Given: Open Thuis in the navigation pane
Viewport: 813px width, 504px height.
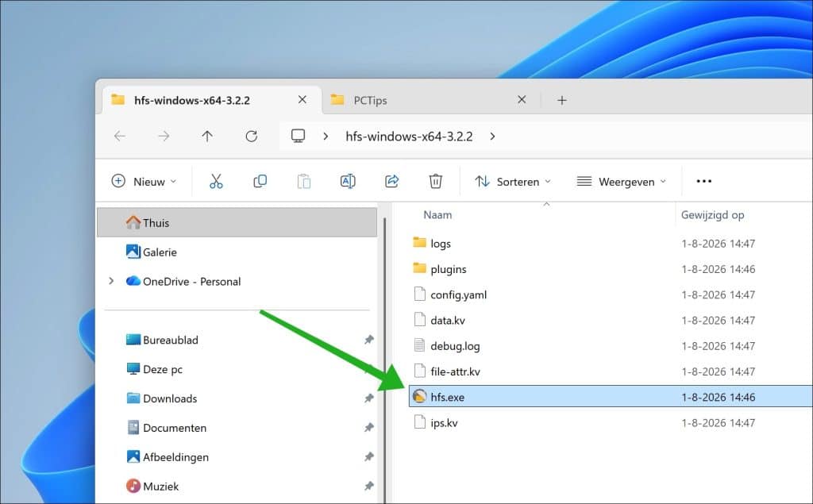Looking at the screenshot, I should click(x=237, y=222).
